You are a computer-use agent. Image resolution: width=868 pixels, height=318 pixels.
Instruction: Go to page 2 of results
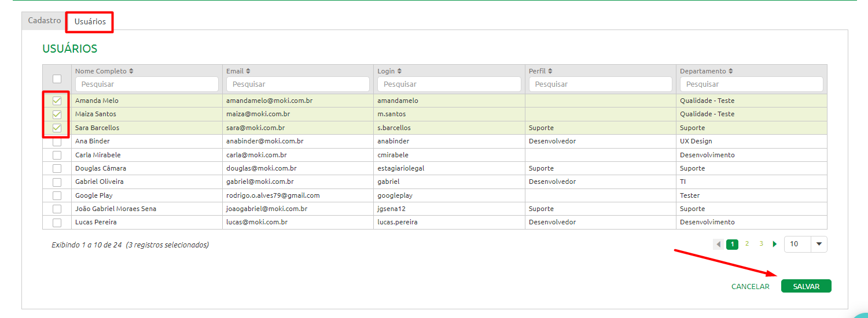[747, 244]
